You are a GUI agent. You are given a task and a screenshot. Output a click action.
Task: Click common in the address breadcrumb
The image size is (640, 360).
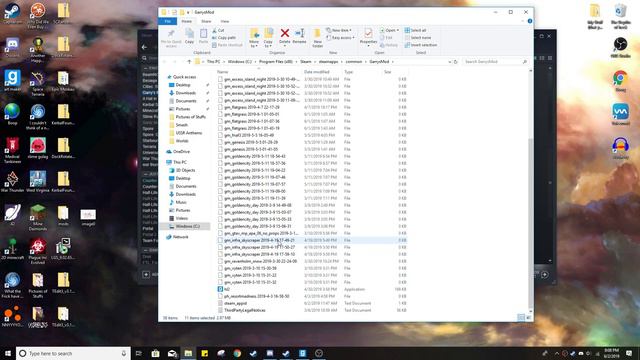click(353, 62)
